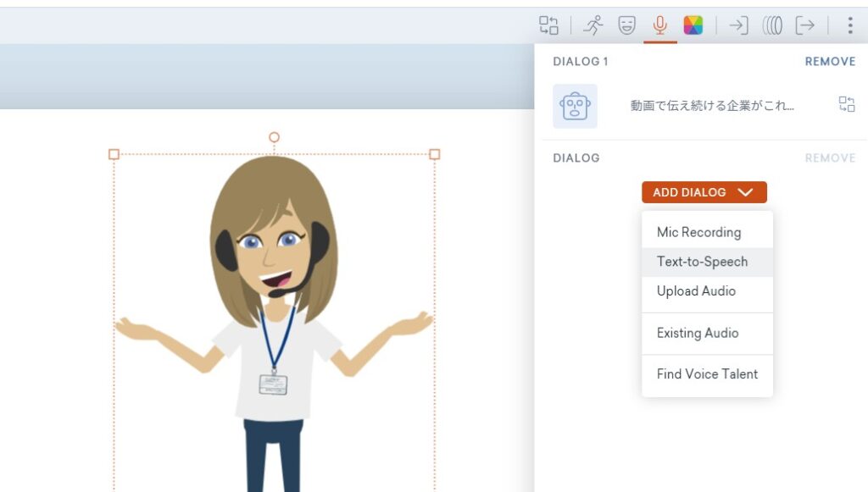Click the replace character icon in the toolbar

tap(548, 25)
